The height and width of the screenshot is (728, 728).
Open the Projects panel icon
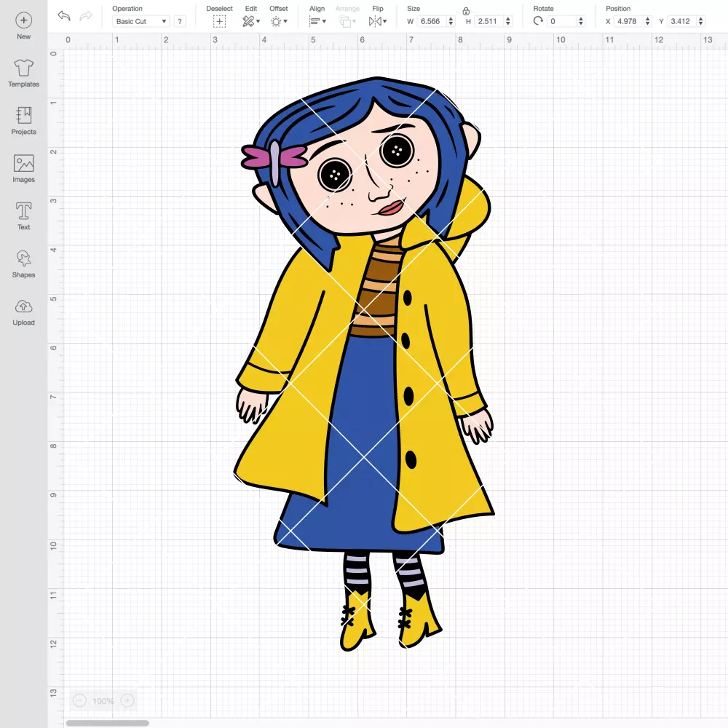[24, 116]
